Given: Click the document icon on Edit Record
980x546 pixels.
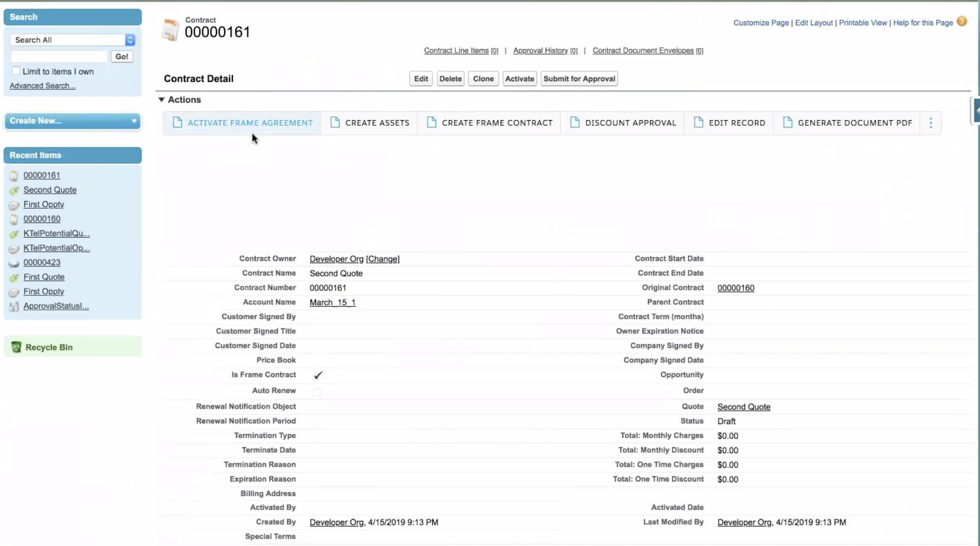Looking at the screenshot, I should [x=698, y=122].
